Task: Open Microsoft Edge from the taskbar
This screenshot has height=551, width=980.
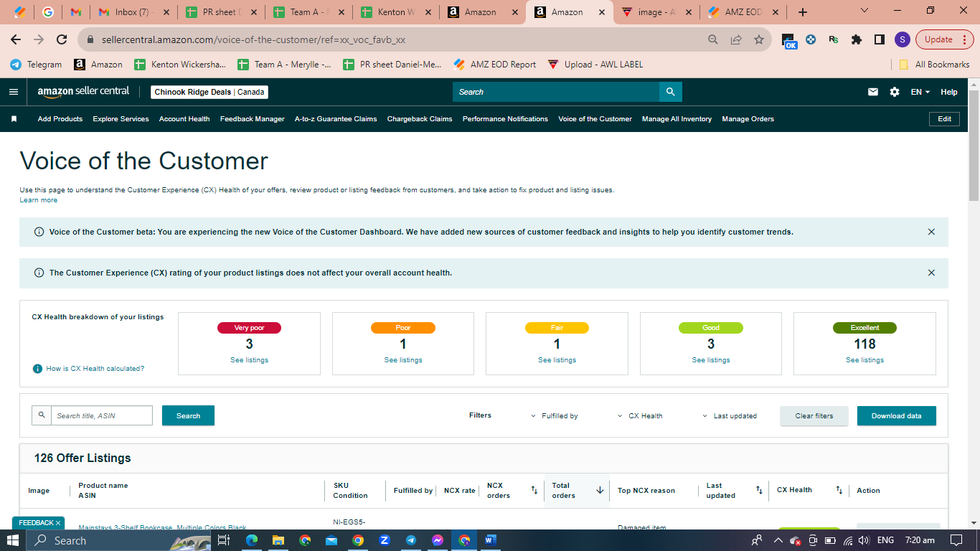Action: tap(251, 540)
